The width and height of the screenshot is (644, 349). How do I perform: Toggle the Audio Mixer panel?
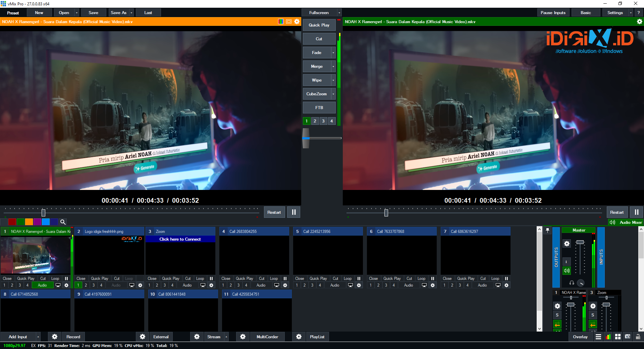626,222
